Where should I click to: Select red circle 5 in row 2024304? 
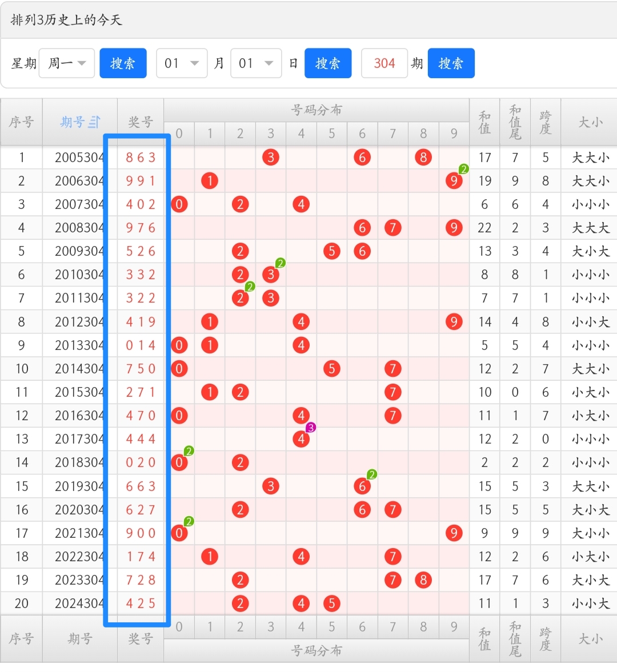331,603
